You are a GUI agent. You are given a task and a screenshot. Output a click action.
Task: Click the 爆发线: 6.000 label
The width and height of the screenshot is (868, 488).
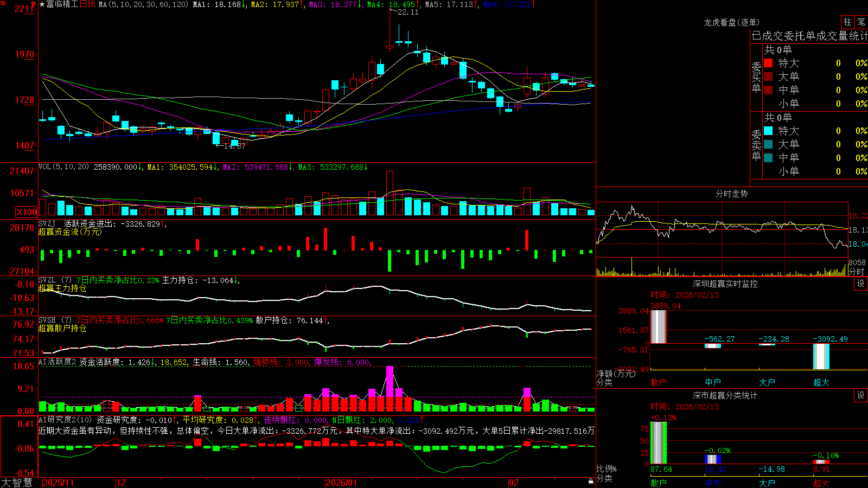(x=342, y=362)
